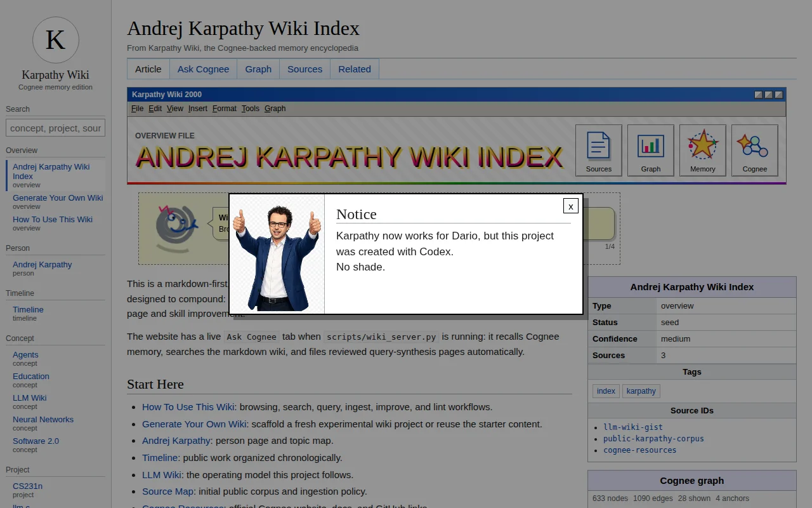Click the karpathy tag
The height and width of the screenshot is (508, 812).
[641, 391]
